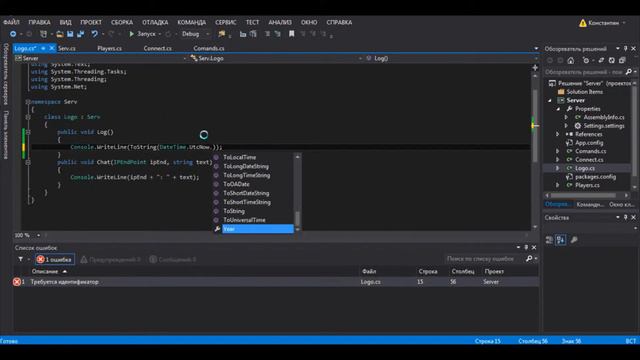
Task: Pin the Logo.cs tab
Action: click(43, 48)
